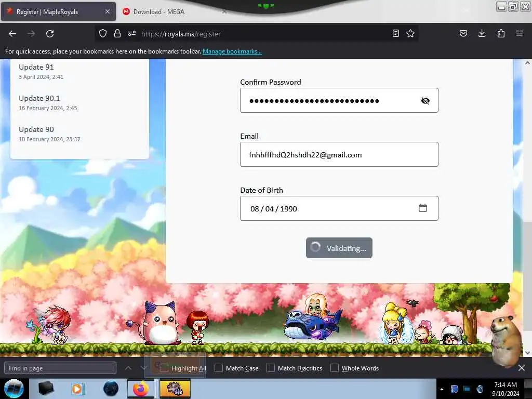Open the Manage bookmarks link
The height and width of the screenshot is (399, 532).
click(232, 51)
